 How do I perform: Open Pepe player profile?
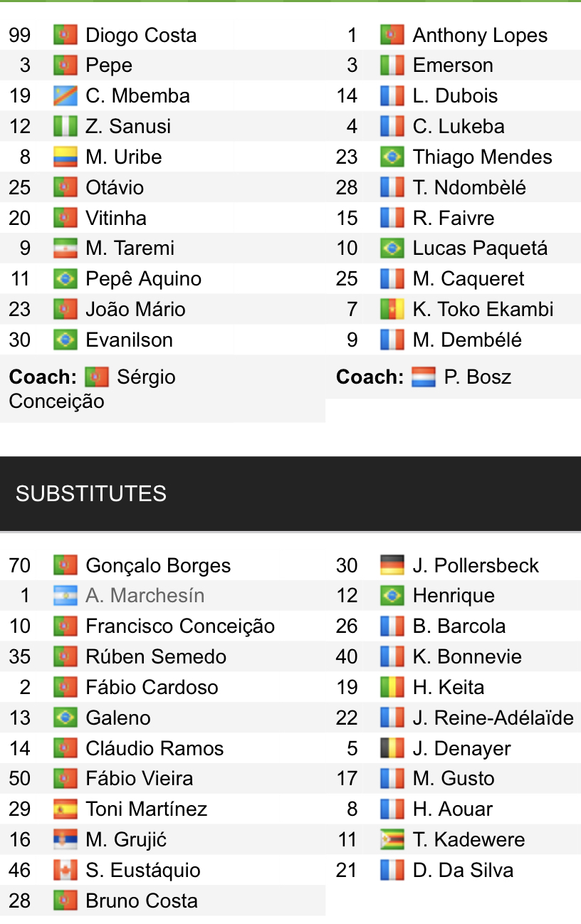(109, 65)
